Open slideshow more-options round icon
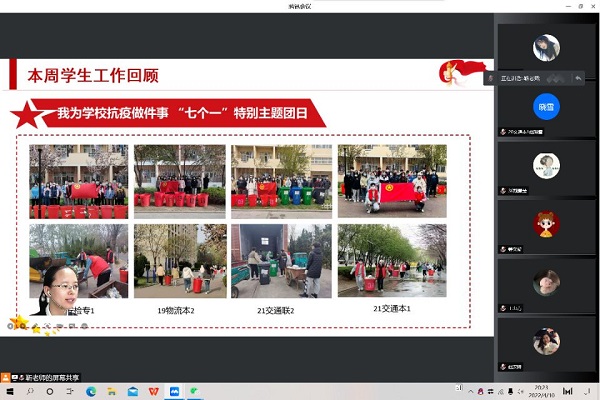The height and width of the screenshot is (400, 600). point(85,326)
